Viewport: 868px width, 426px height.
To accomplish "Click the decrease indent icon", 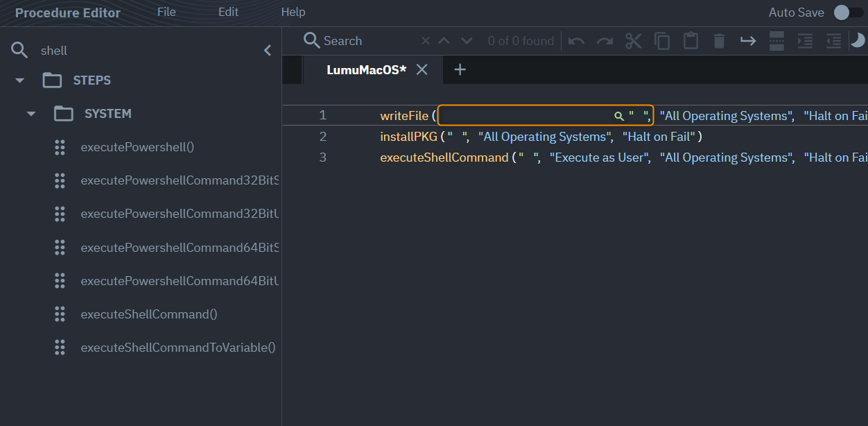I will pos(833,41).
